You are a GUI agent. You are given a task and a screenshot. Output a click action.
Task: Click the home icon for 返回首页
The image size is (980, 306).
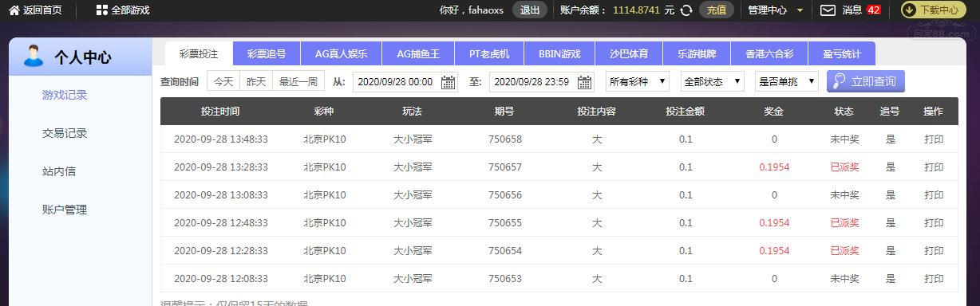[x=14, y=10]
